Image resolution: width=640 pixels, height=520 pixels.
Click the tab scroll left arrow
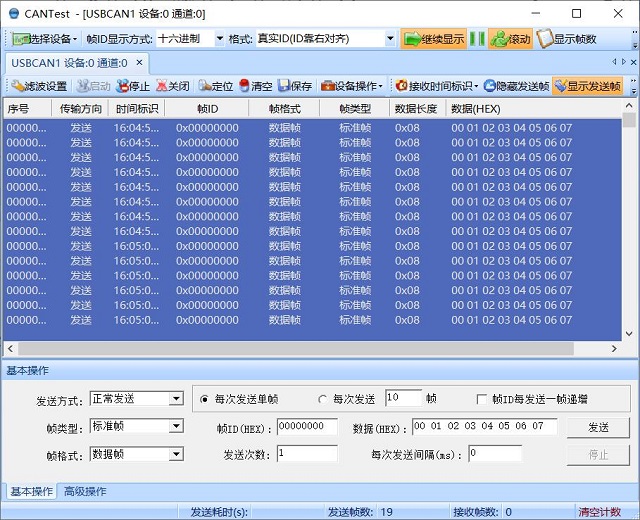coord(613,62)
